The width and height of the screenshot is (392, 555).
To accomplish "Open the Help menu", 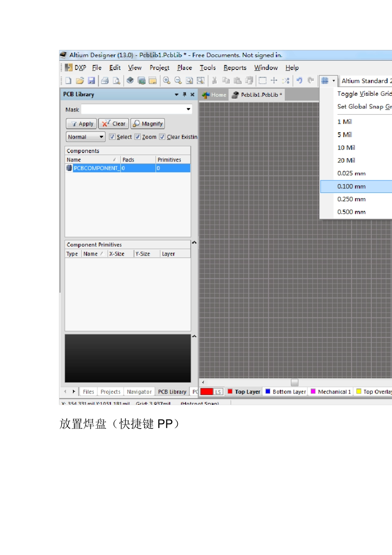I will (x=292, y=68).
